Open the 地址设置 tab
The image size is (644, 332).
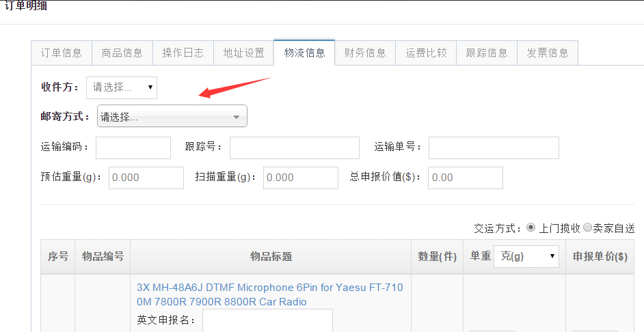pyautogui.click(x=243, y=53)
